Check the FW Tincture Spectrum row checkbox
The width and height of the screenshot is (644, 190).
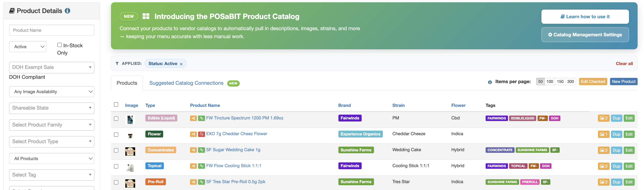[116, 119]
